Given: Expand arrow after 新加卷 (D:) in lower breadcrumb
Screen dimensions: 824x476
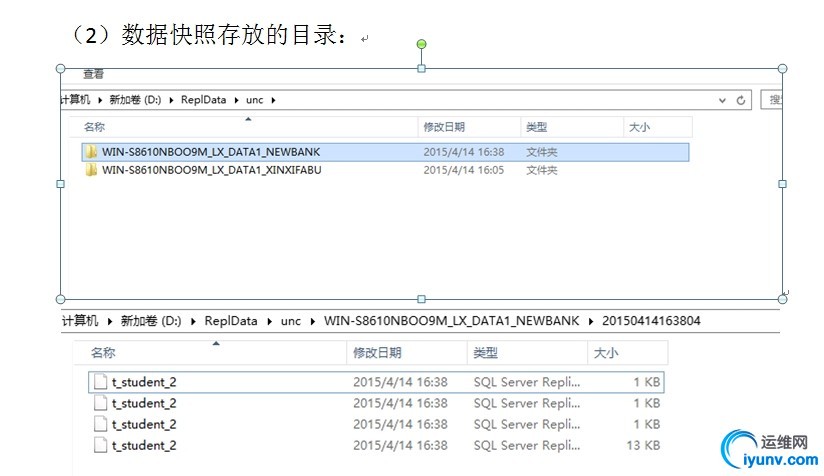Looking at the screenshot, I should click(x=193, y=322).
